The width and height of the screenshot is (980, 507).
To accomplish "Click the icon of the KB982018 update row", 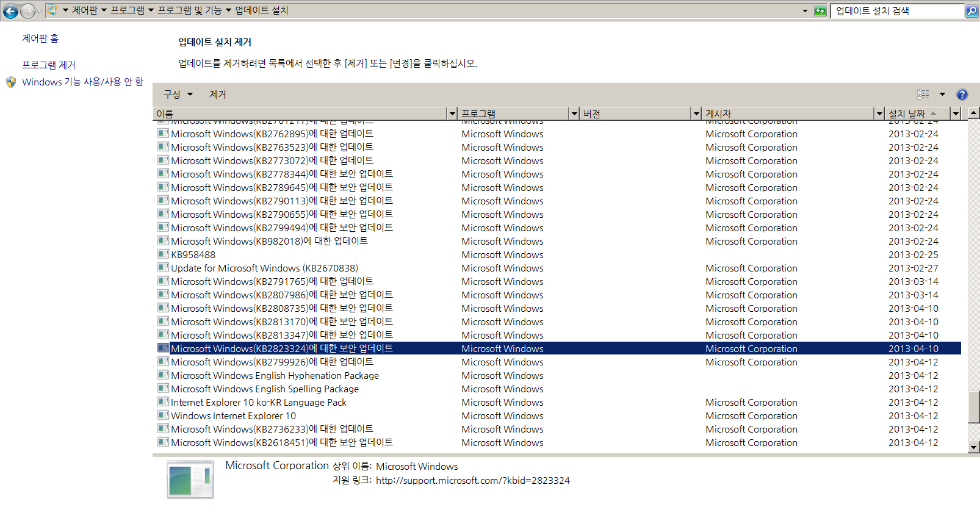I will (163, 241).
